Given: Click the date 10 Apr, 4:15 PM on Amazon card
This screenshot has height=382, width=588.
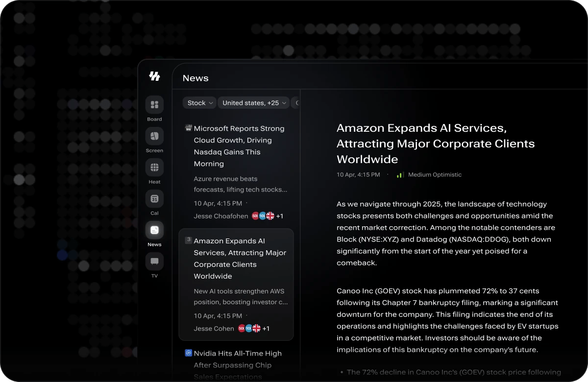Looking at the screenshot, I should (218, 316).
